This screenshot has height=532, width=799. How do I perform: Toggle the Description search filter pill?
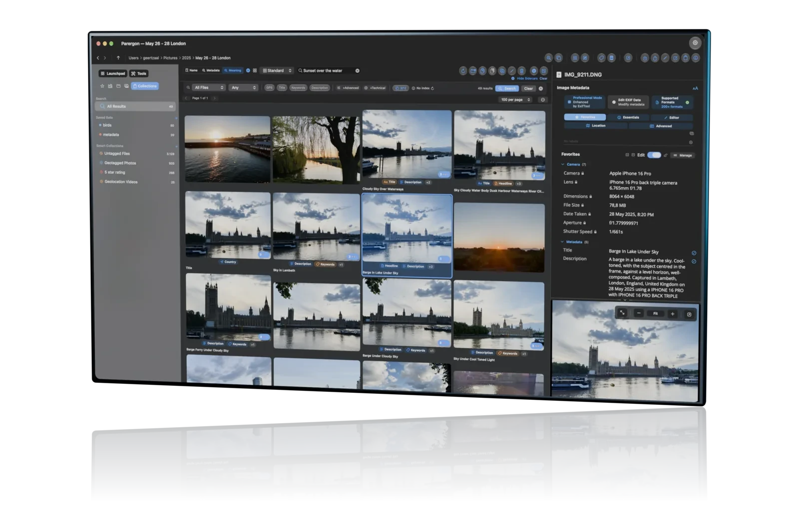click(320, 88)
